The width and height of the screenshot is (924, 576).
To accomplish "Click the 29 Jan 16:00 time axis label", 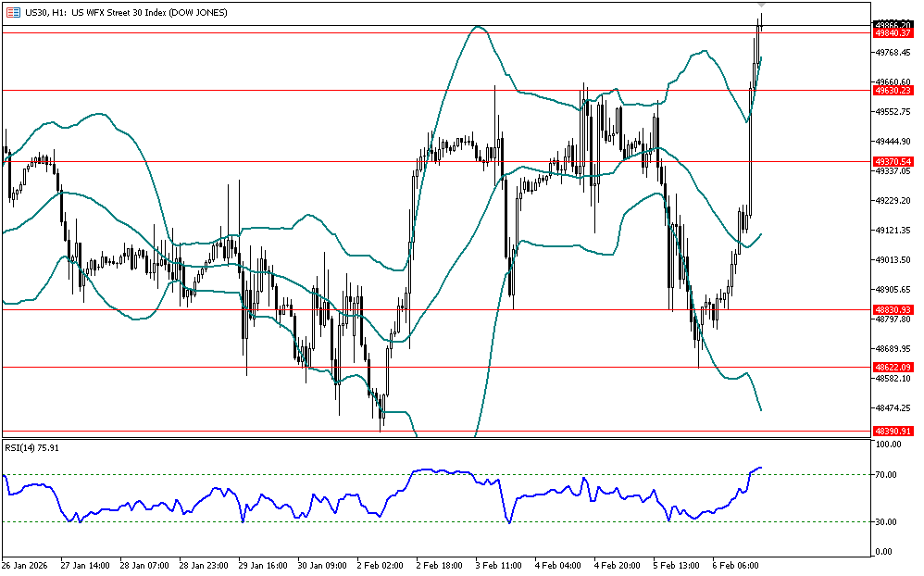I will tap(262, 564).
